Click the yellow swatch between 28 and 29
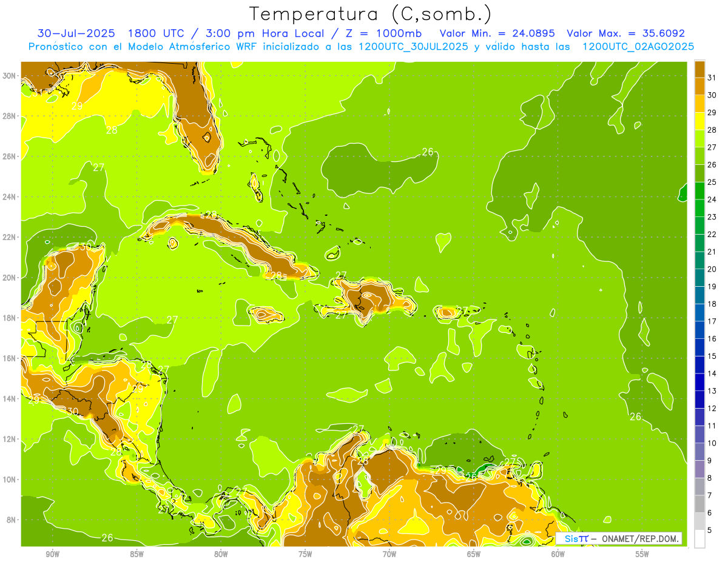This screenshot has width=728, height=562. pyautogui.click(x=699, y=121)
